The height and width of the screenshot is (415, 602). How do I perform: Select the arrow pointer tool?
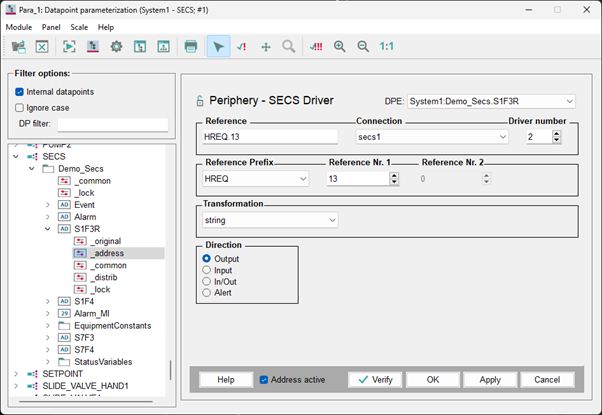click(x=219, y=46)
